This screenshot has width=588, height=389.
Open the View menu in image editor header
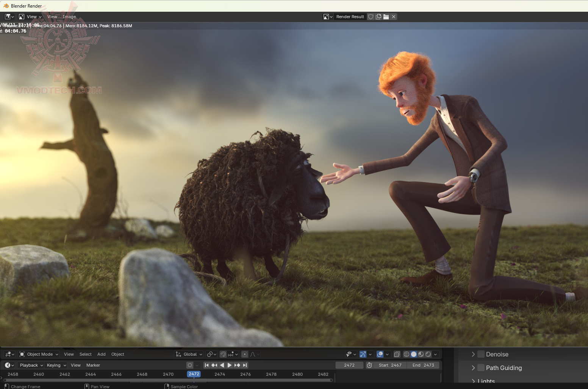pyautogui.click(x=52, y=17)
